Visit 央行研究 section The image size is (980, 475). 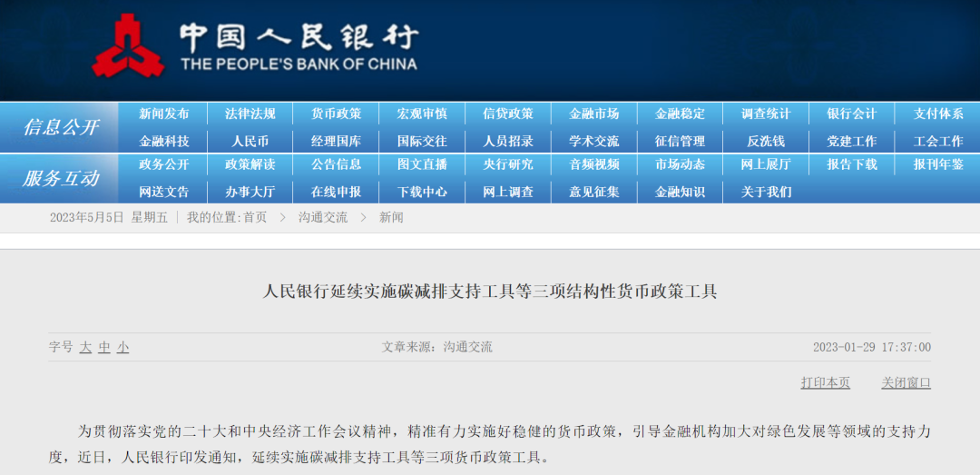coord(508,164)
